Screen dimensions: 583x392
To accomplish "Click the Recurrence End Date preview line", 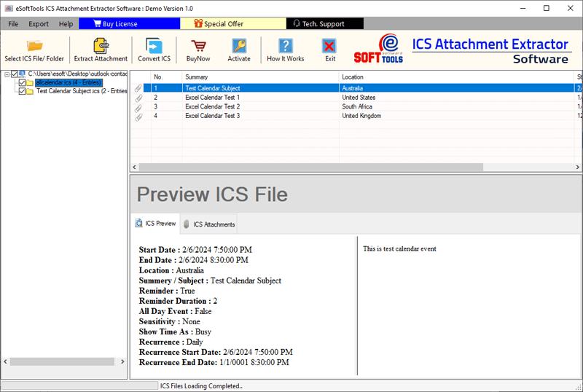I will (x=214, y=362).
